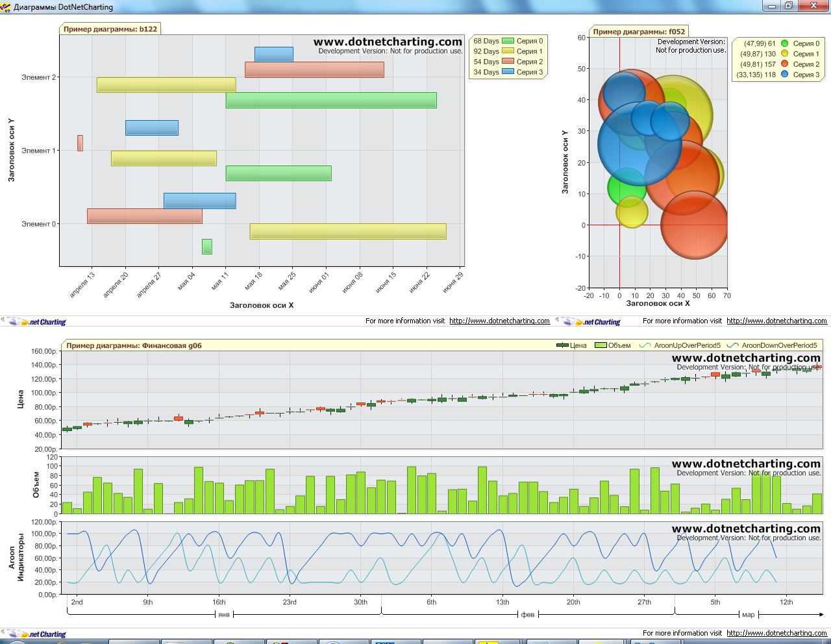Click the small yellow bubble near origin

point(632,212)
